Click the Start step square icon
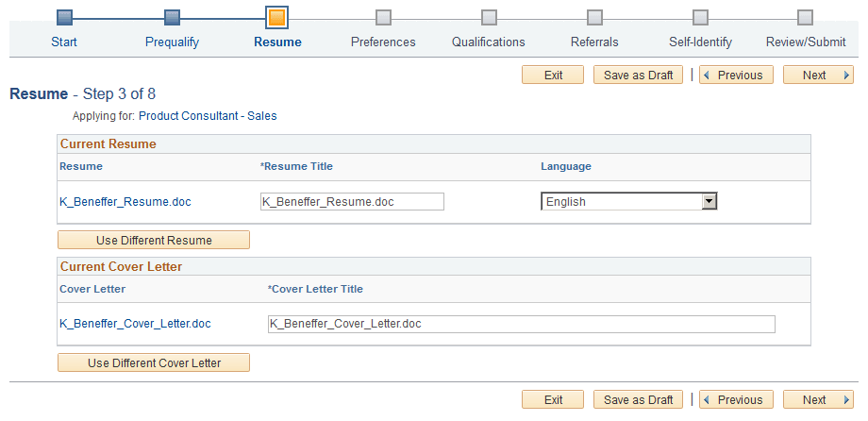The height and width of the screenshot is (421, 868). pyautogui.click(x=65, y=17)
